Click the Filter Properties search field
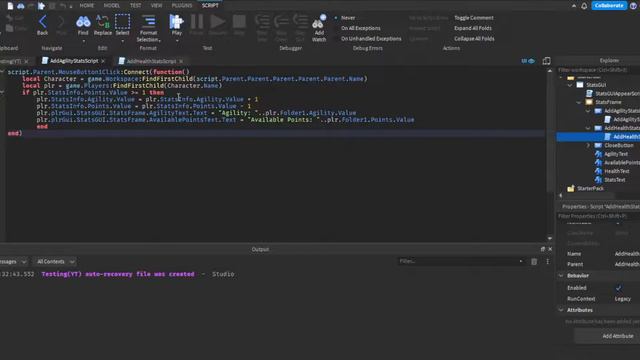This screenshot has height=360, width=640. 598,216
